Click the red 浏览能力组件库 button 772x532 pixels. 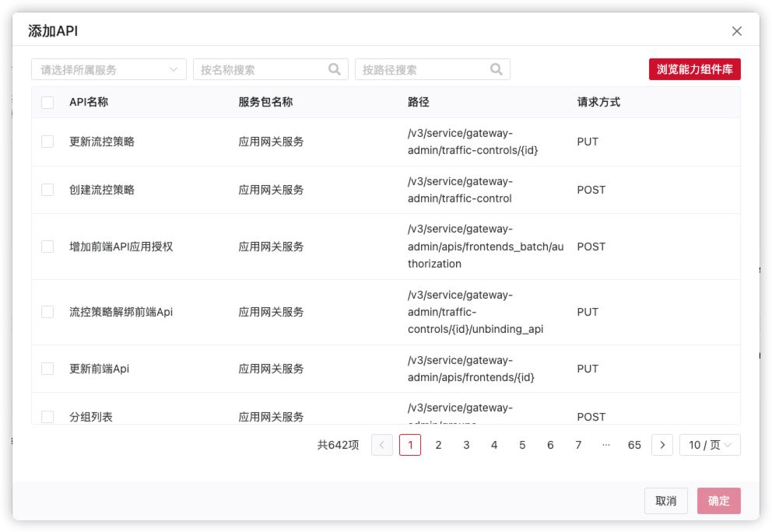tap(697, 68)
